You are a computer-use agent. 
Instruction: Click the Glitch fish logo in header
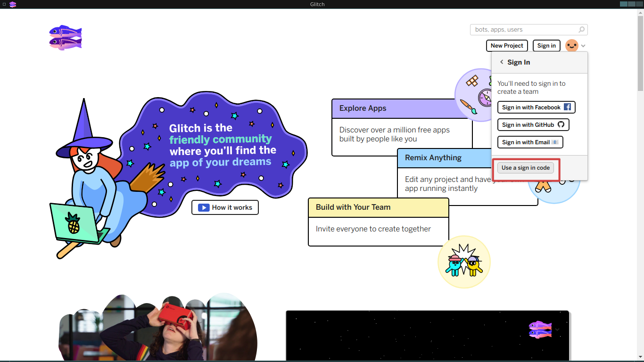click(x=66, y=38)
